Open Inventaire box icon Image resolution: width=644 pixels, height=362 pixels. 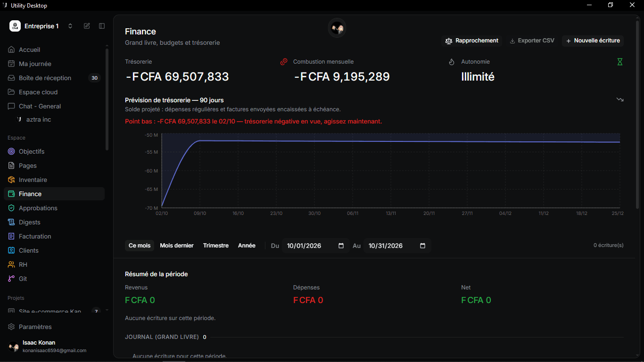click(11, 180)
